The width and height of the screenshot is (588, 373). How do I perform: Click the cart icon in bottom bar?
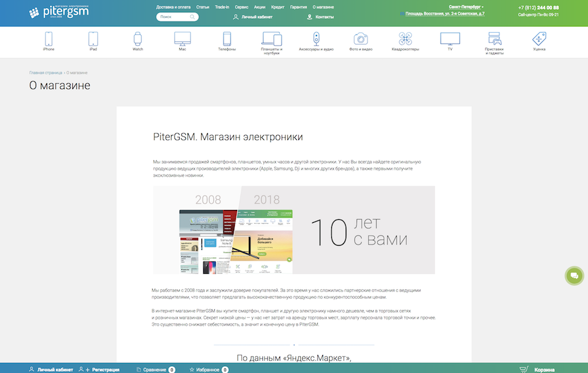[524, 370]
